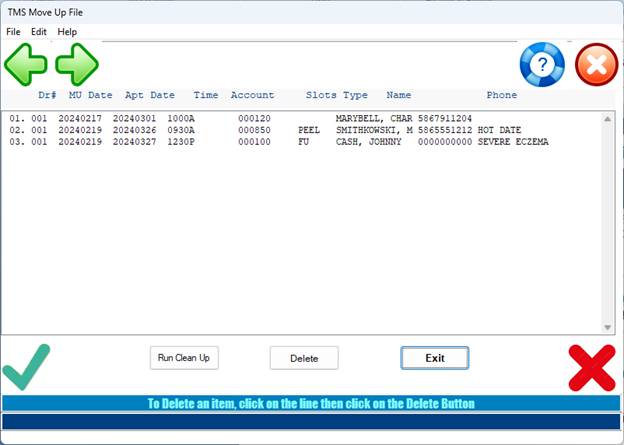Image resolution: width=624 pixels, height=445 pixels.
Task: Click the vertical scrollbar track in the list
Action: pyautogui.click(x=608, y=220)
